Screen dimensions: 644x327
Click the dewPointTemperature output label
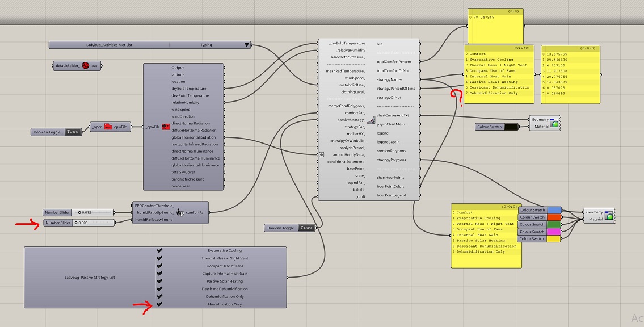click(190, 95)
